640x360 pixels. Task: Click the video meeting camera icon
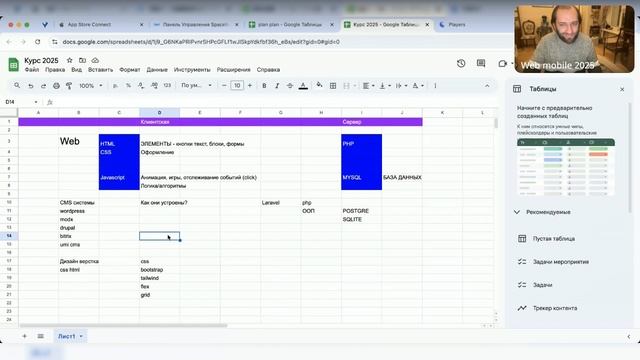tap(502, 63)
